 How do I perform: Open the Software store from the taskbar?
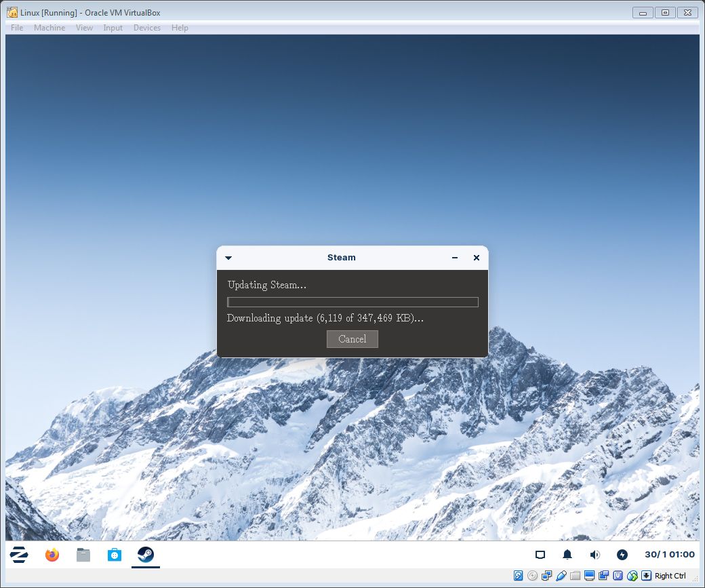click(x=114, y=555)
